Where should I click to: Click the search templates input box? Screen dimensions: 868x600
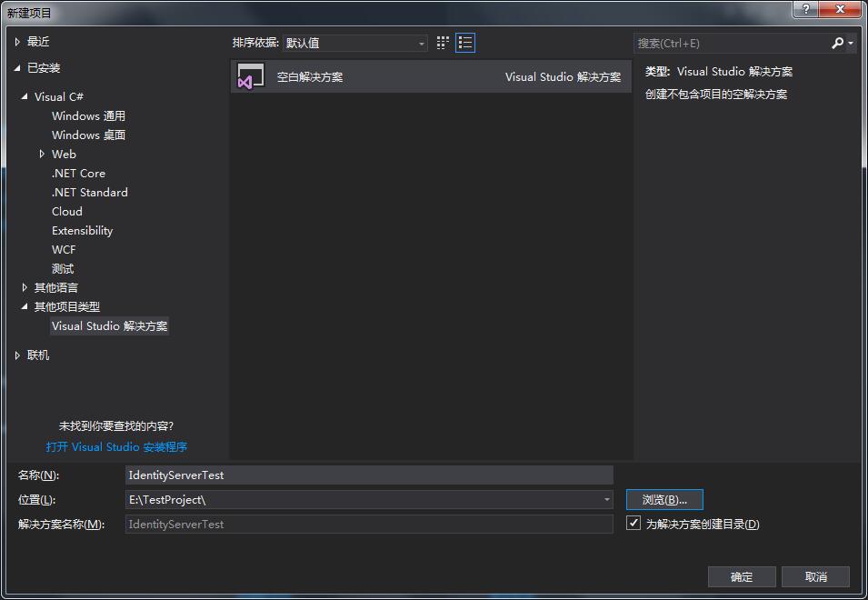click(731, 43)
